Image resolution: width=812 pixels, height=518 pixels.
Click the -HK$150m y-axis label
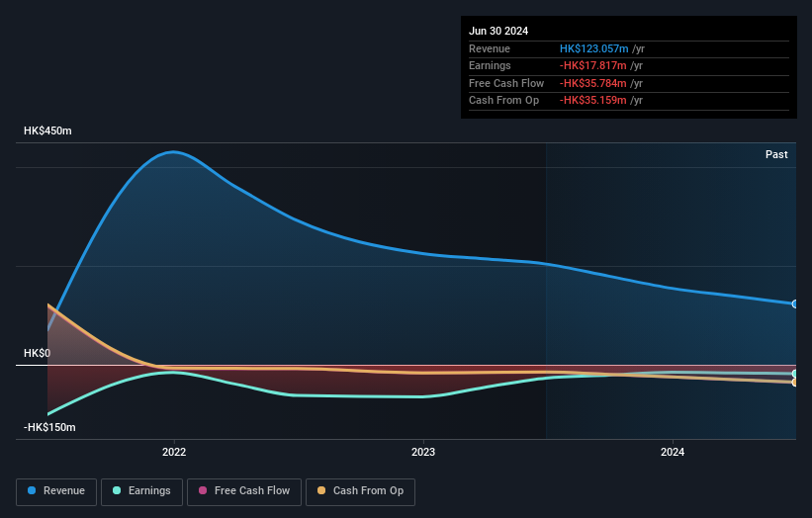49,427
